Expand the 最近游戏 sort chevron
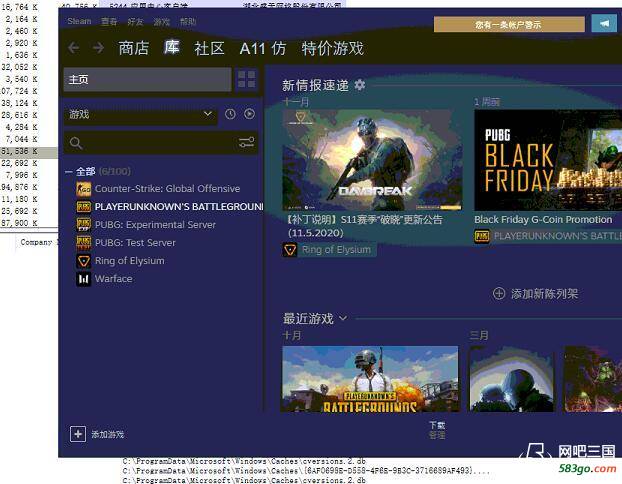 [x=343, y=318]
